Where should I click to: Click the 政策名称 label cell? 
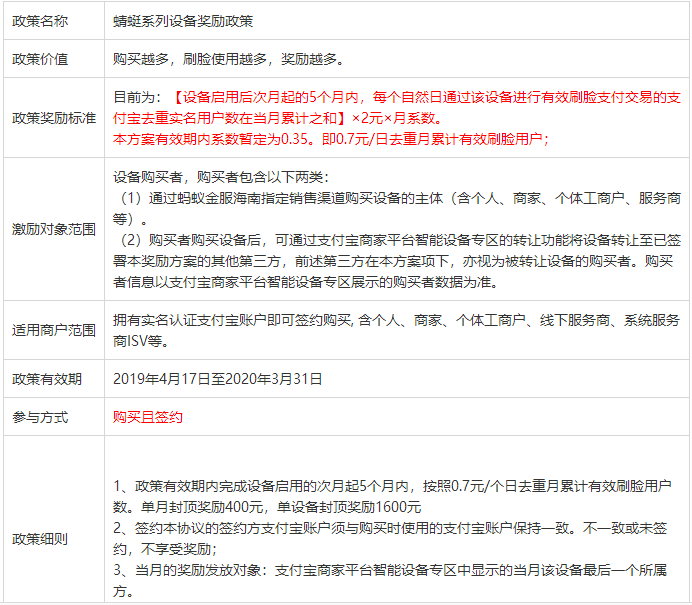click(x=40, y=20)
